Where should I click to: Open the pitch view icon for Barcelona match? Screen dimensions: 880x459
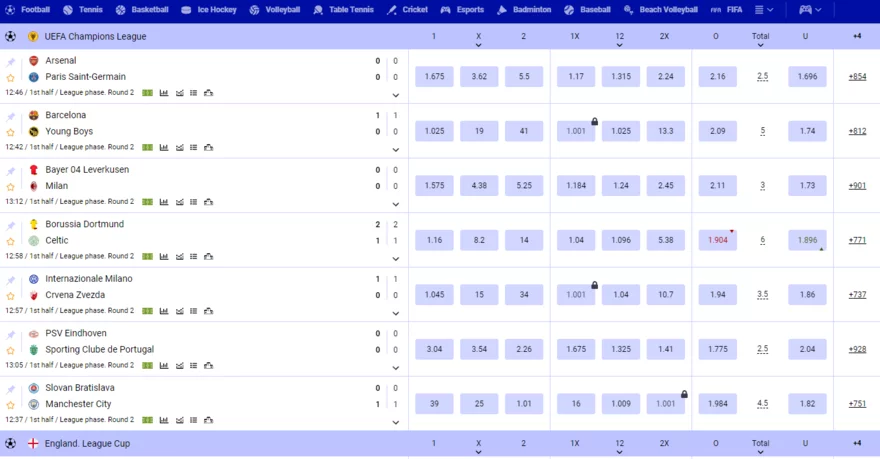(148, 147)
